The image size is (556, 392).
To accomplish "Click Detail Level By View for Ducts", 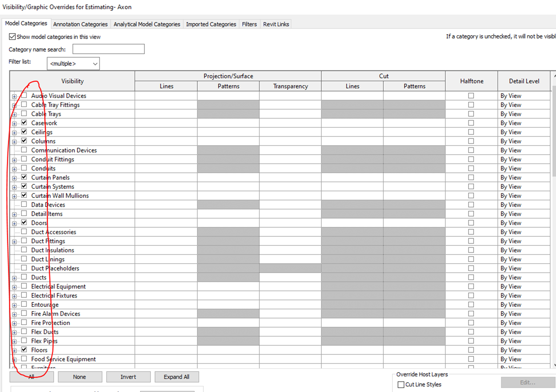I will 524,277.
